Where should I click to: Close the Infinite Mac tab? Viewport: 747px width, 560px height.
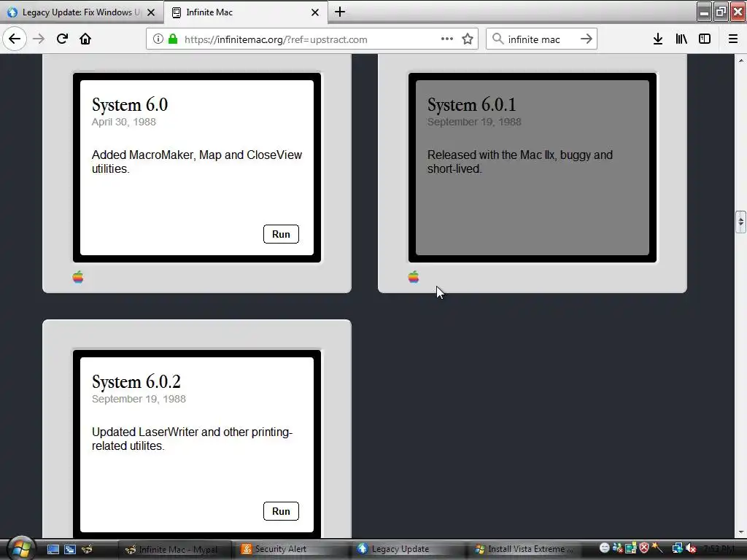pyautogui.click(x=315, y=12)
